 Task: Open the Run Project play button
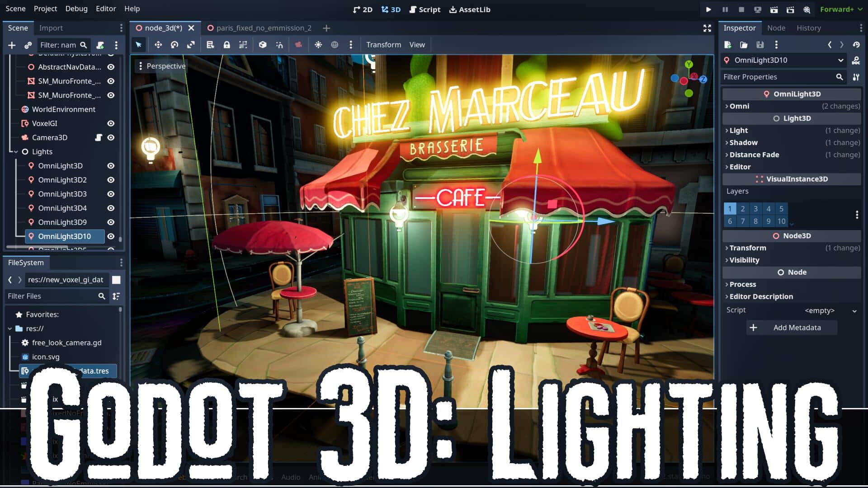[708, 9]
